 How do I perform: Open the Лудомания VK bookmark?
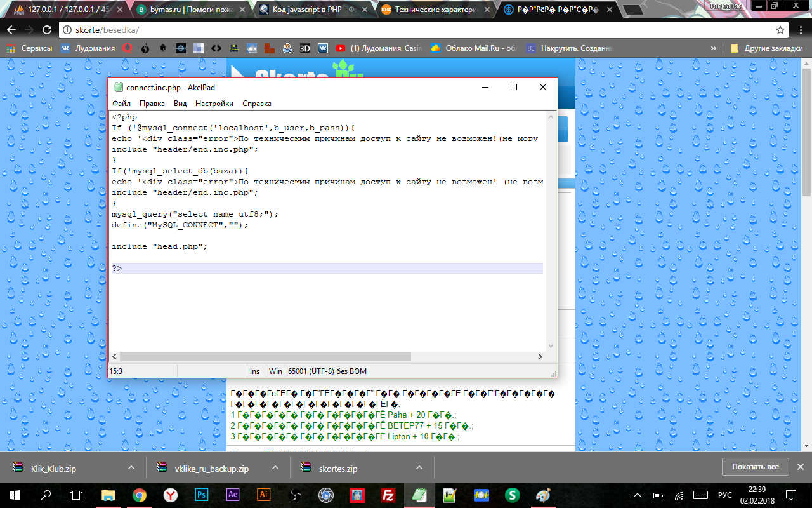88,48
